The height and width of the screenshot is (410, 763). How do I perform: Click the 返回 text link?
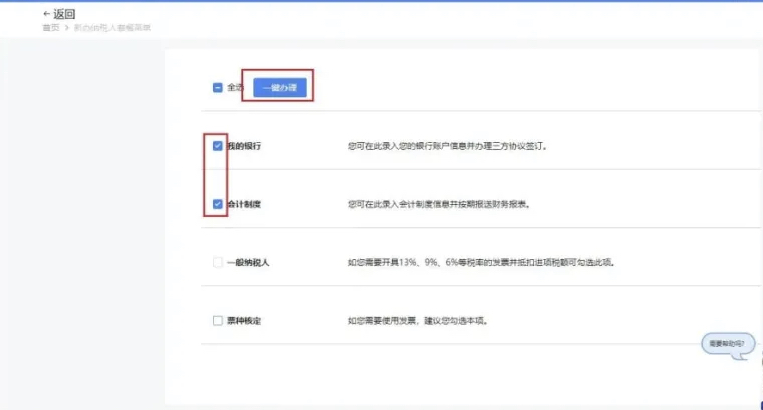coord(64,14)
